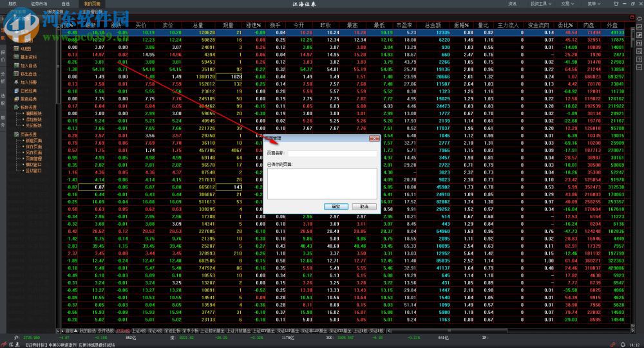The height and width of the screenshot is (348, 644).
Task: Sort by the 换手 column header
Action: pos(275,26)
